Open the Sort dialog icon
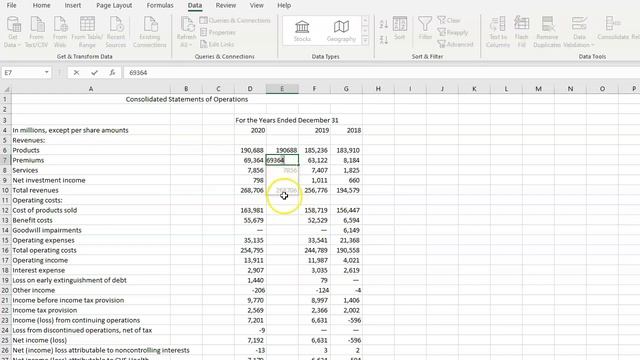This screenshot has width=640, height=360. click(x=400, y=28)
